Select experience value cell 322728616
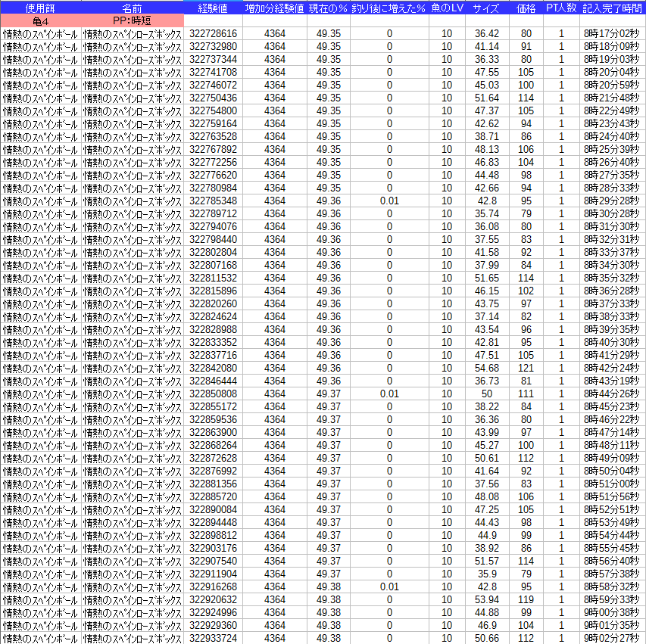Viewport: 646px width, 644px height. tap(213, 34)
